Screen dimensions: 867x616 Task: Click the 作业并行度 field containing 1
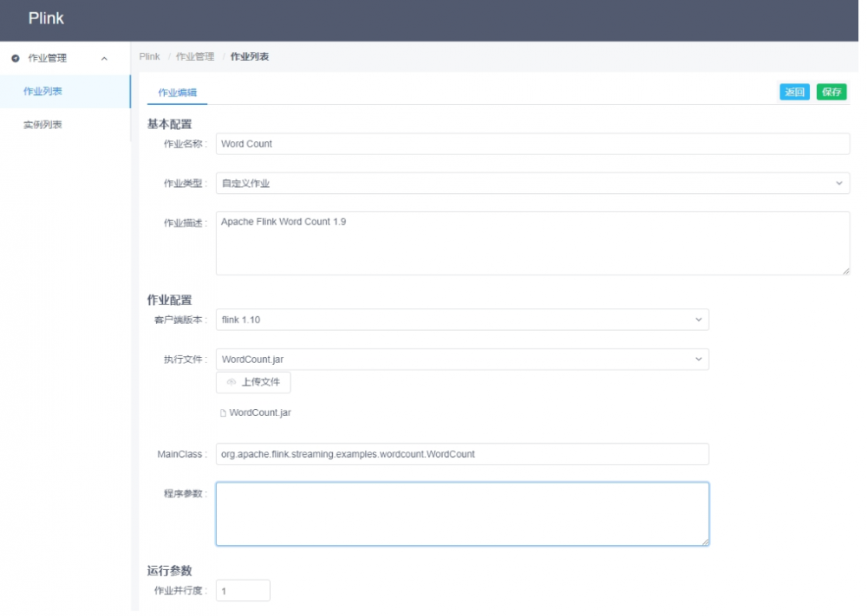point(242,590)
